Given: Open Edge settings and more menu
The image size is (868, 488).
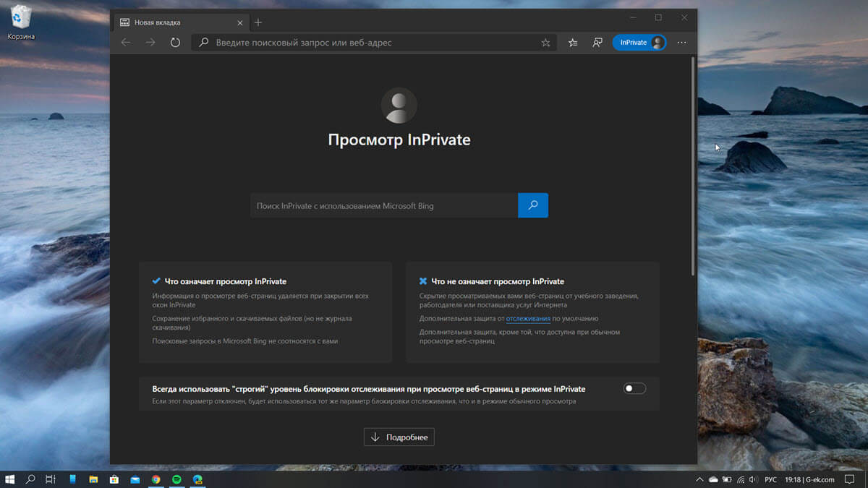Looking at the screenshot, I should [681, 43].
